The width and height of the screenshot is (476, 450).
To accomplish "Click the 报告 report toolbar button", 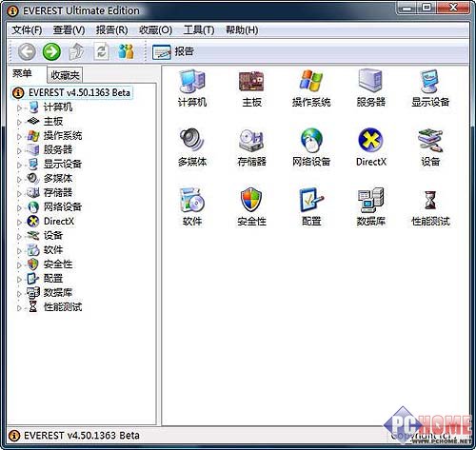I will coord(173,51).
